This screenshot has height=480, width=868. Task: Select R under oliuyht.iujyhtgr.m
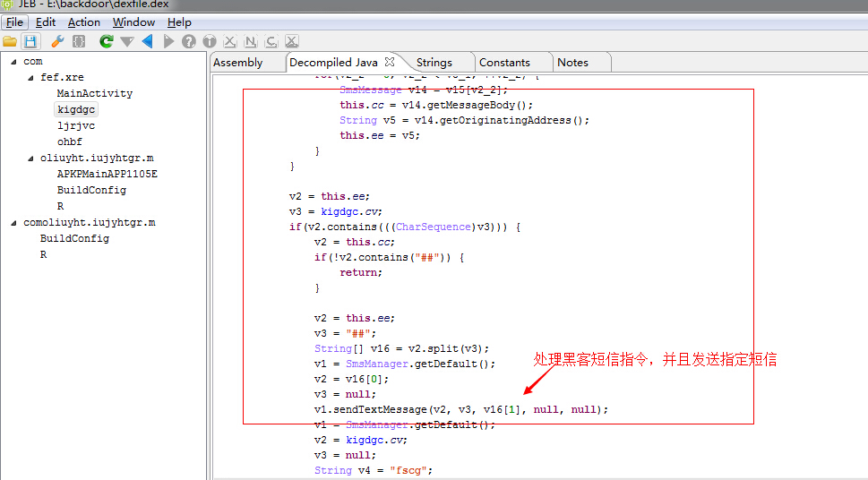(x=60, y=206)
